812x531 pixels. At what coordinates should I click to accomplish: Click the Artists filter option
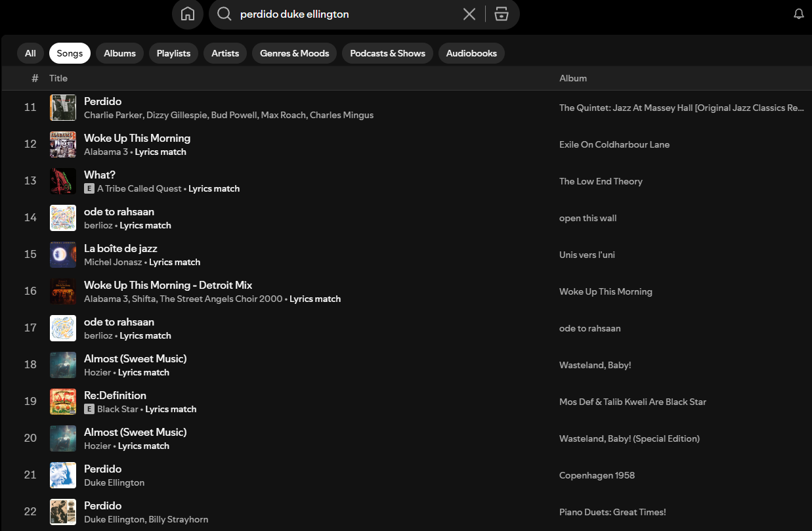pyautogui.click(x=225, y=53)
